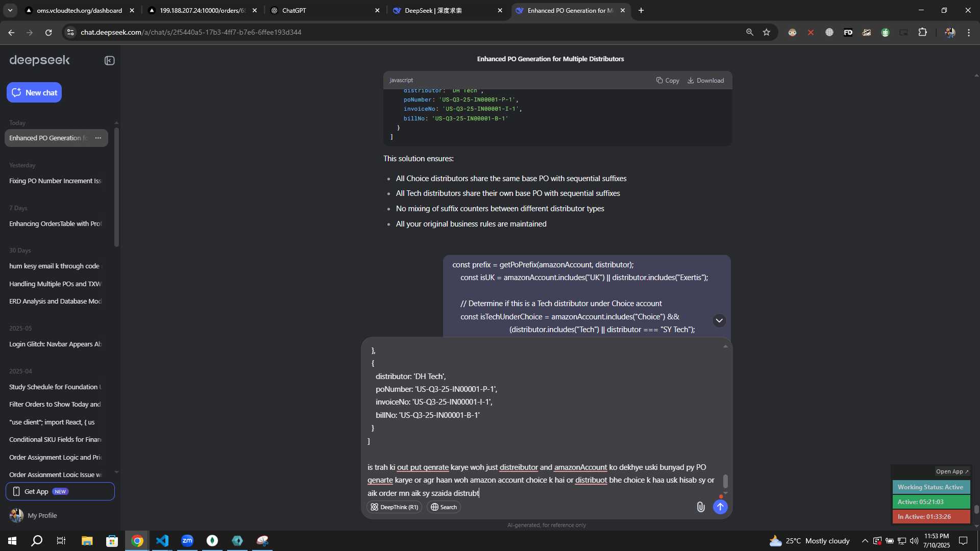Image resolution: width=980 pixels, height=551 pixels.
Task: Open Microsoft Store from taskbar
Action: click(x=112, y=541)
